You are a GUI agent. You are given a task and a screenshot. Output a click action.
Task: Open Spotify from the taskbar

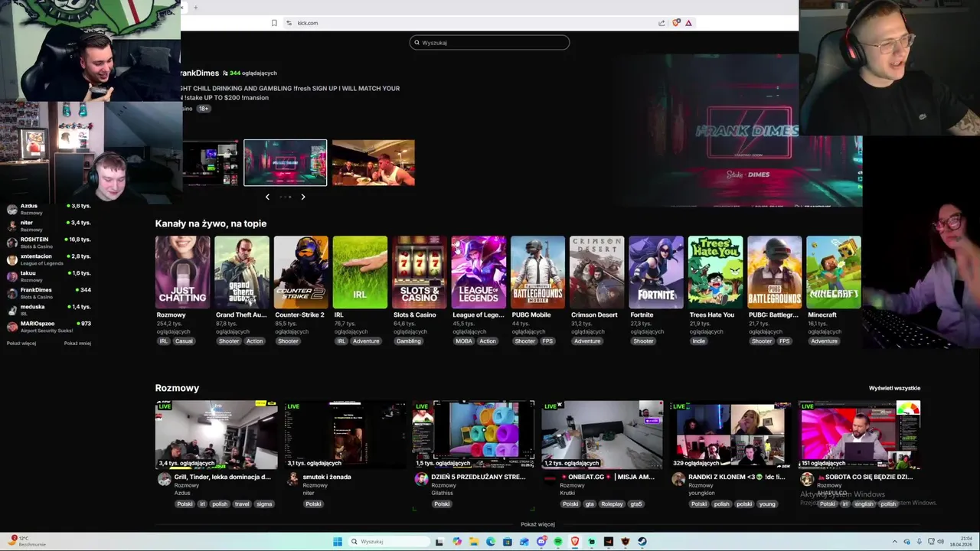(558, 542)
